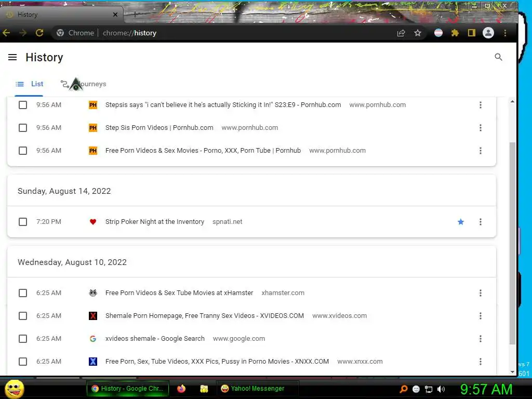Viewport: 532px width, 399px height.
Task: Tick the XNXX.COM entry checkbox
Action: (23, 362)
